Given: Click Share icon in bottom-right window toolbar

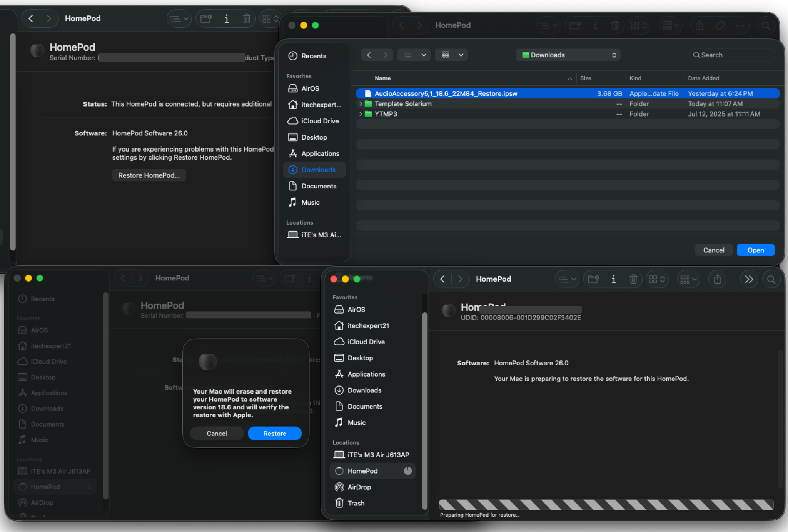Looking at the screenshot, I should click(717, 279).
